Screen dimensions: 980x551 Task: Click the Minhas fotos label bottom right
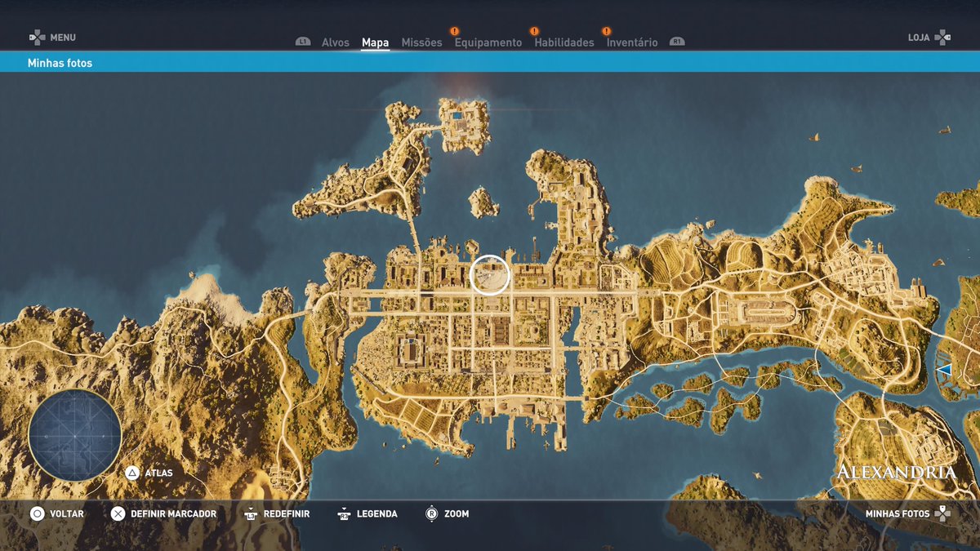click(x=898, y=514)
